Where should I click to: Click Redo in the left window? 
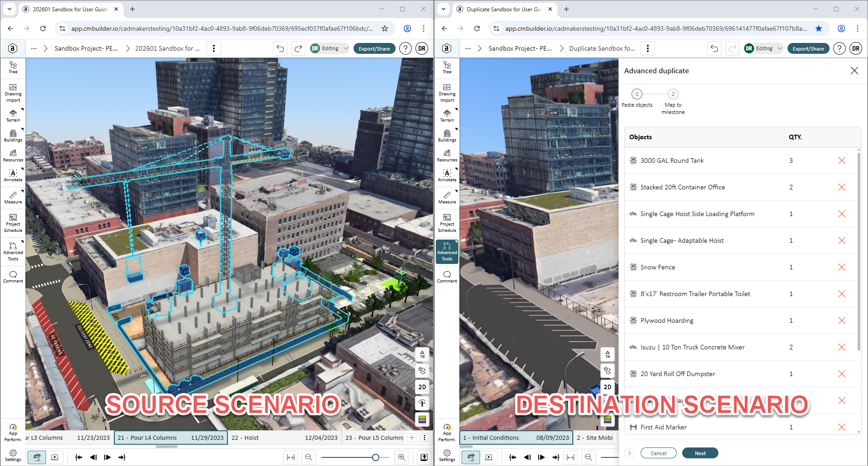click(298, 48)
